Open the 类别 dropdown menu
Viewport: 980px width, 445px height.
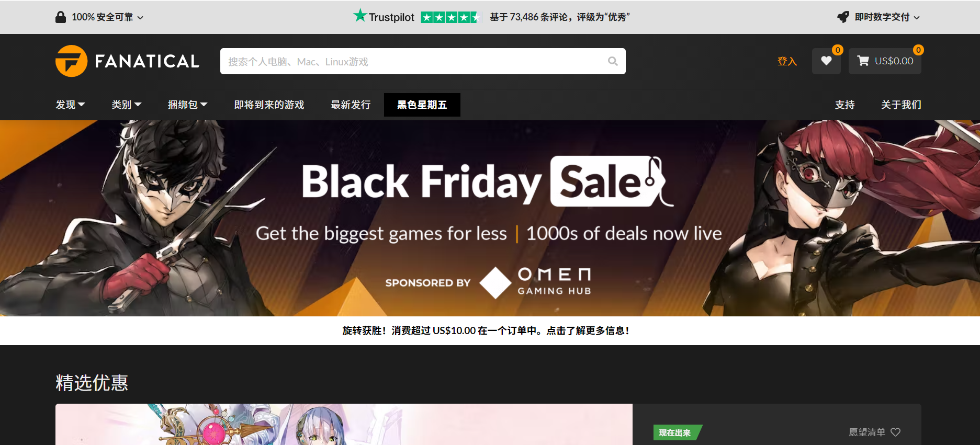126,105
